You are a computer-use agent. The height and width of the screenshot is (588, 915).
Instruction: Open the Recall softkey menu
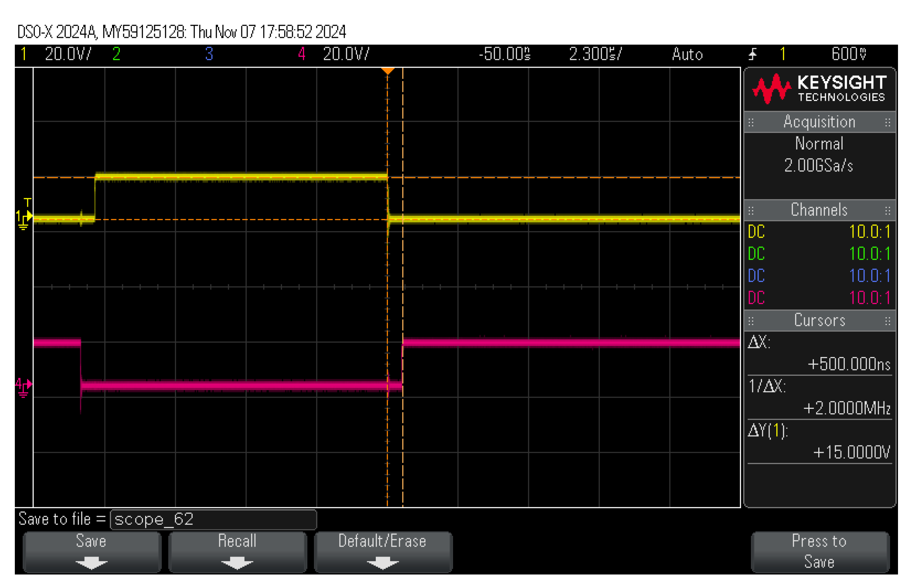[237, 551]
